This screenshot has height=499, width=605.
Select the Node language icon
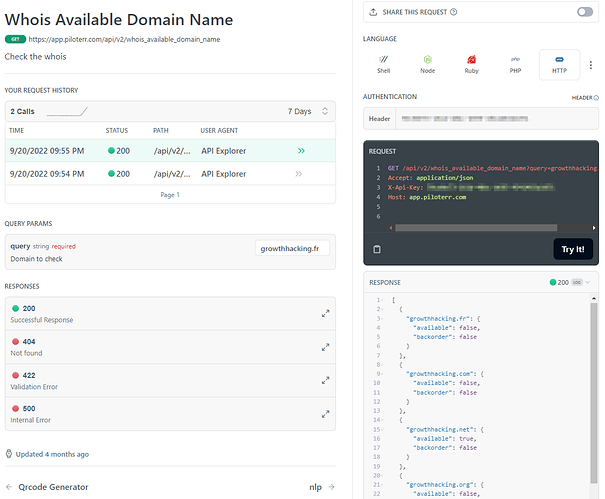[x=428, y=59]
